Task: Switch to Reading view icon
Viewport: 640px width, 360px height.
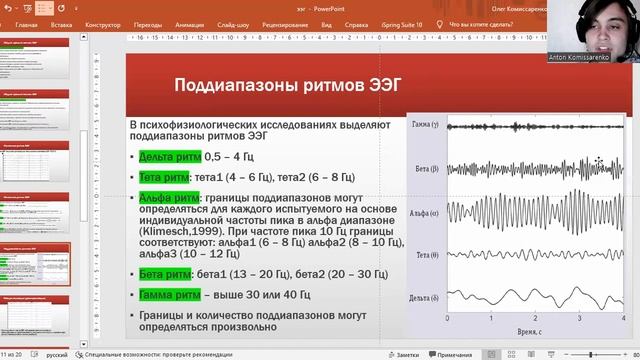Action: [531, 355]
